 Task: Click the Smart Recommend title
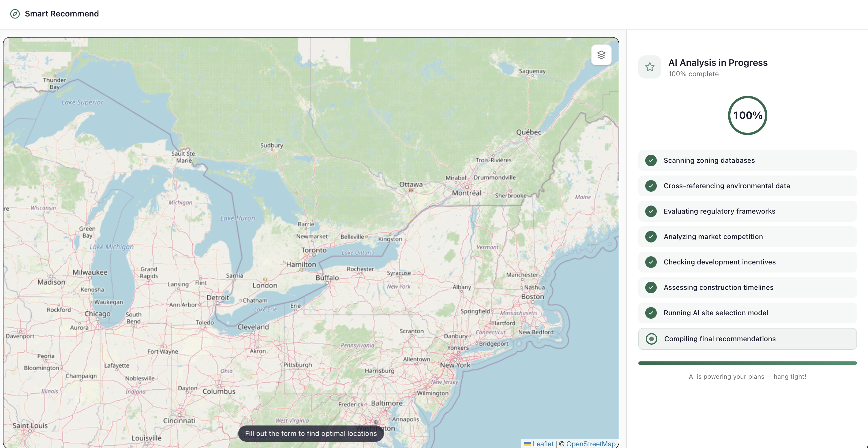click(x=62, y=14)
